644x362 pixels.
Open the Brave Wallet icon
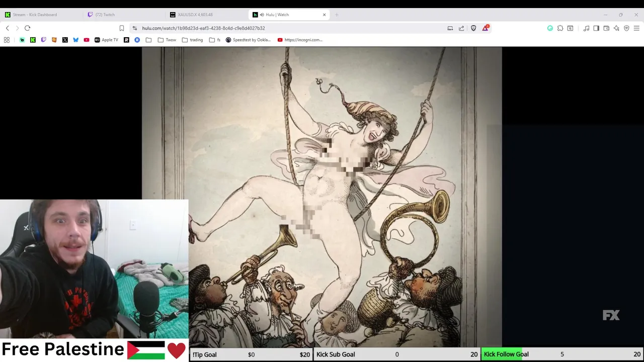(x=606, y=28)
